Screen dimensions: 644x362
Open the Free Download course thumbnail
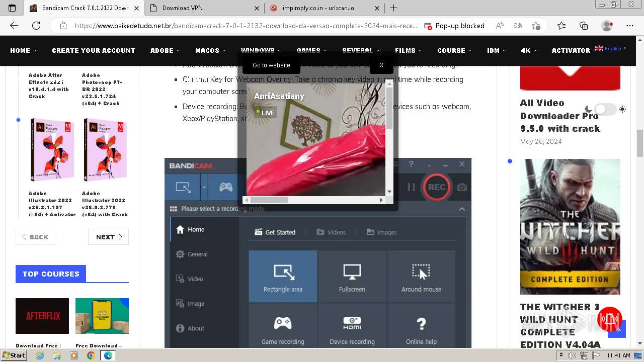click(x=102, y=316)
